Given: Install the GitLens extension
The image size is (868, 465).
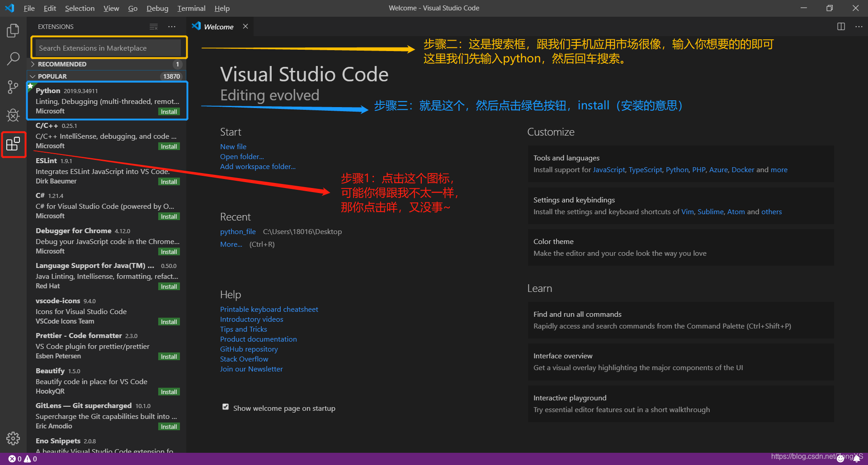Looking at the screenshot, I should point(169,427).
